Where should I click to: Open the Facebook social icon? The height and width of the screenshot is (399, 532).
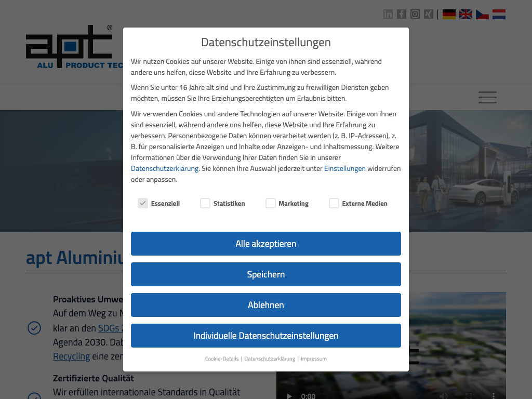pyautogui.click(x=402, y=14)
